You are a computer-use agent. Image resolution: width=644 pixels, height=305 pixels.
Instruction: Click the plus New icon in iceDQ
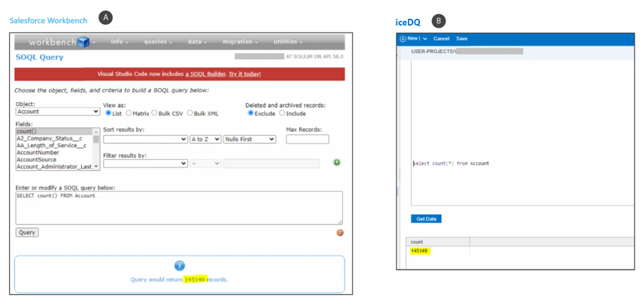403,38
